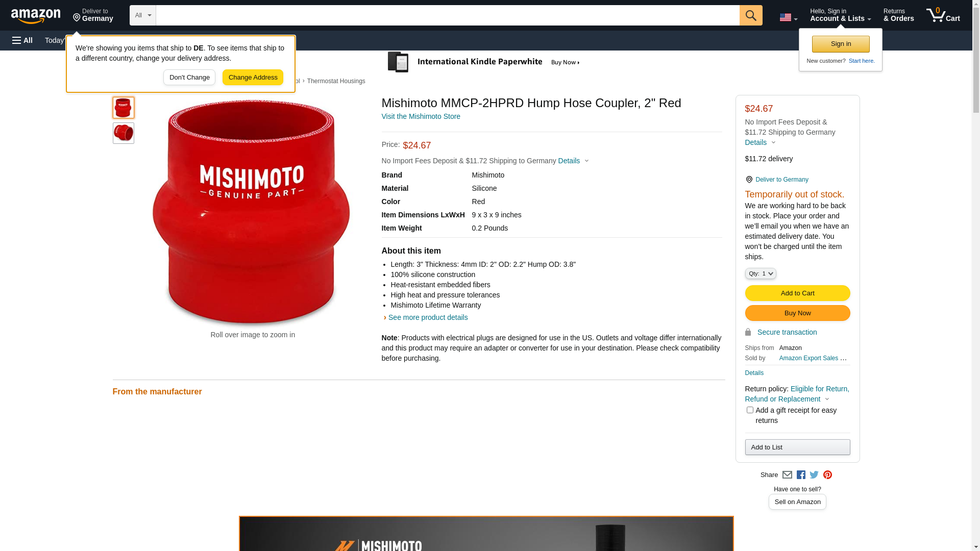Open the US flag language selector
The image size is (980, 551).
point(788,17)
